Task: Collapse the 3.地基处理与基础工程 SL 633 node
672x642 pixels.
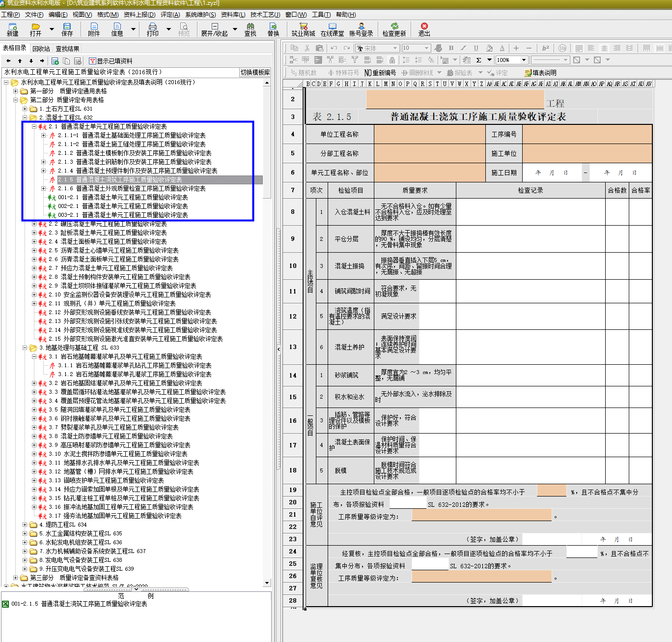Action: [25, 348]
